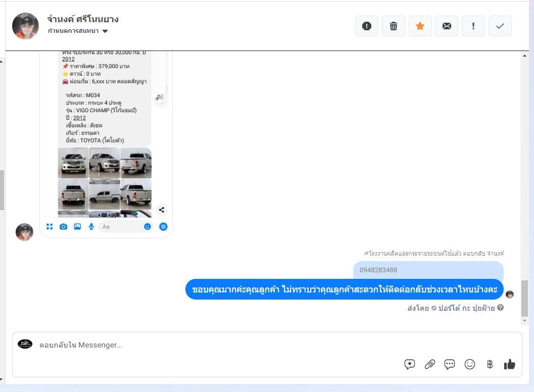Send a thumbs-up like

click(x=509, y=364)
